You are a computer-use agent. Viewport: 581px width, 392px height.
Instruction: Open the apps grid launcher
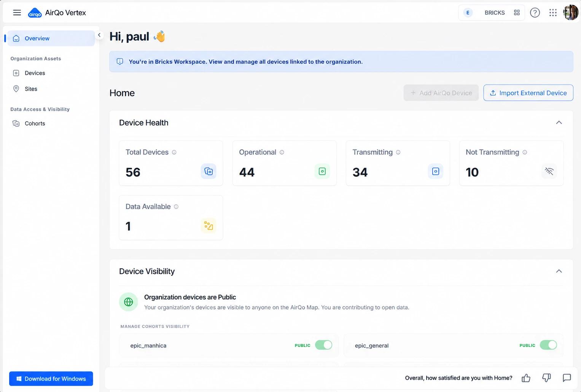(x=553, y=13)
